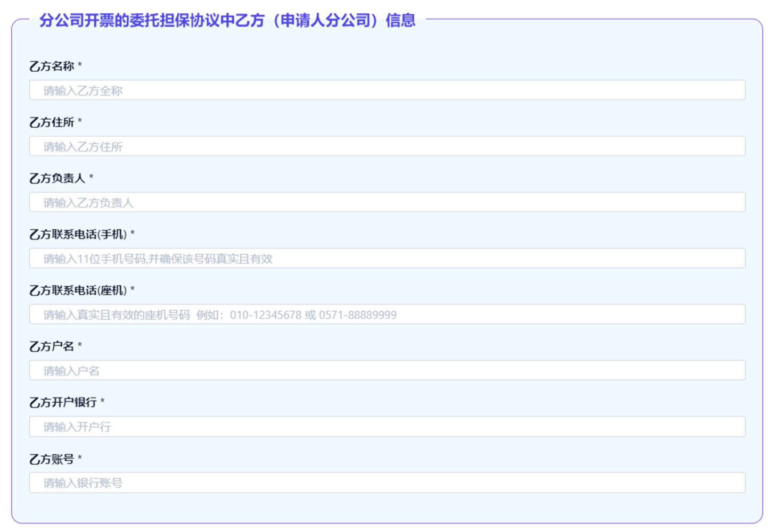The height and width of the screenshot is (532, 772).
Task: Click the required asterisk next to 乙方账号
Action: (80, 458)
